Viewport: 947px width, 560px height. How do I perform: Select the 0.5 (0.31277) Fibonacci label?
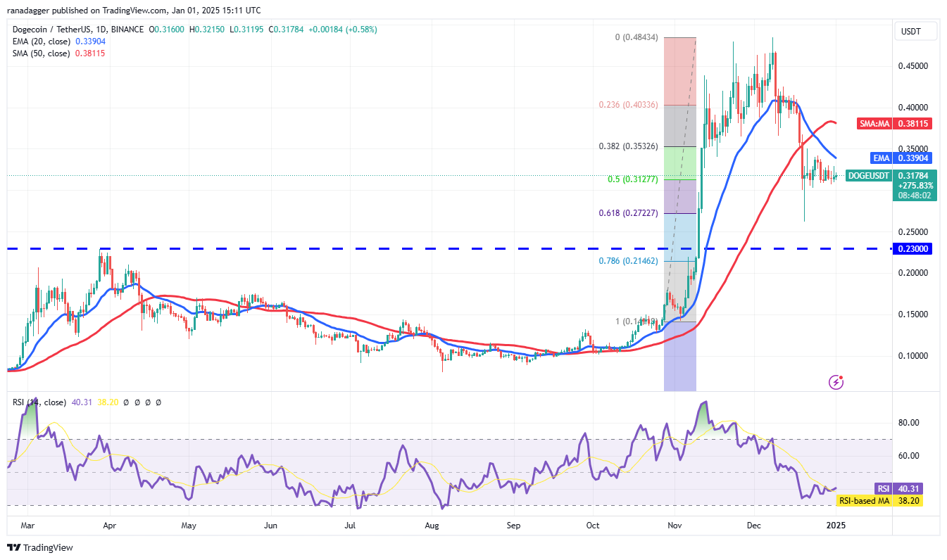[x=633, y=179]
